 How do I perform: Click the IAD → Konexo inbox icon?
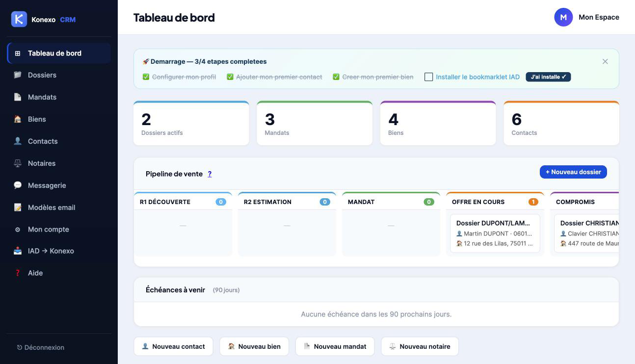(x=18, y=251)
